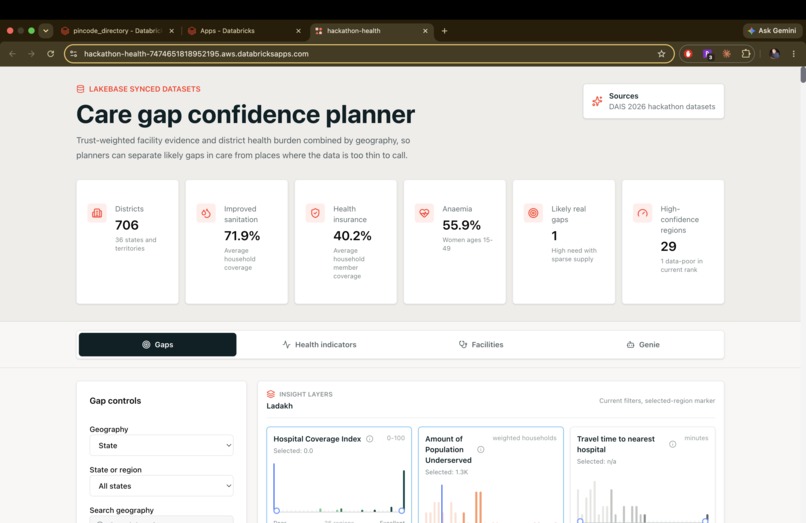Click the 40.2% Health insurance value
The height and width of the screenshot is (523, 806).
[x=352, y=236]
